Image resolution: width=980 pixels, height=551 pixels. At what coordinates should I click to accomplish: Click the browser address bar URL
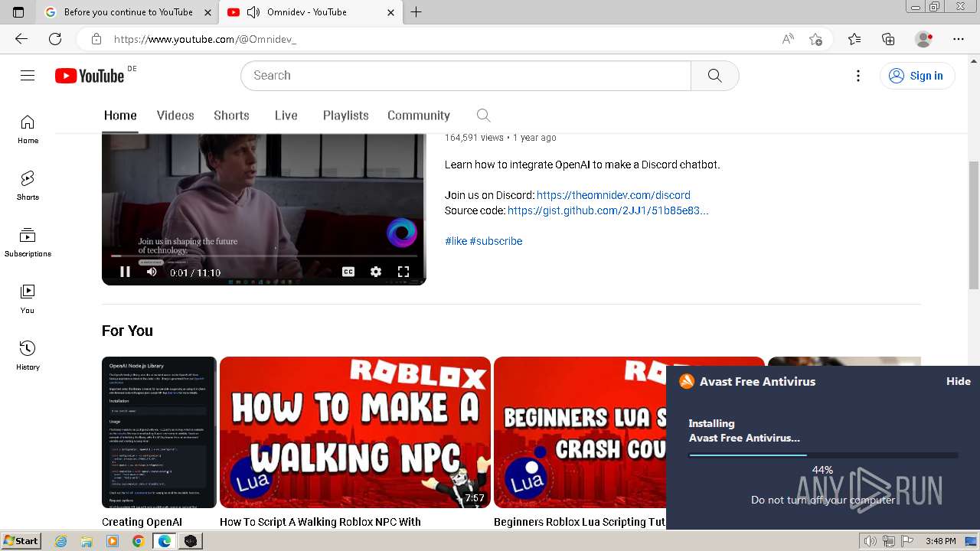(x=205, y=39)
